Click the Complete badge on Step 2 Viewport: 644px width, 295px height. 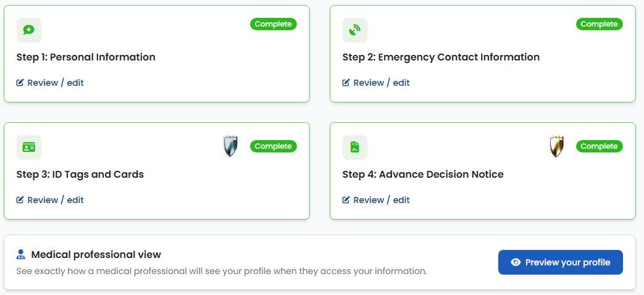599,24
